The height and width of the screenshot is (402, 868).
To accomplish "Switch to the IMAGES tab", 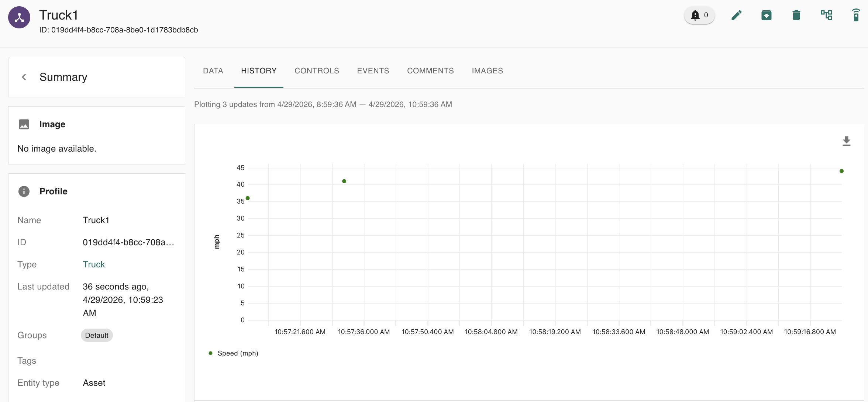I will click(x=488, y=71).
